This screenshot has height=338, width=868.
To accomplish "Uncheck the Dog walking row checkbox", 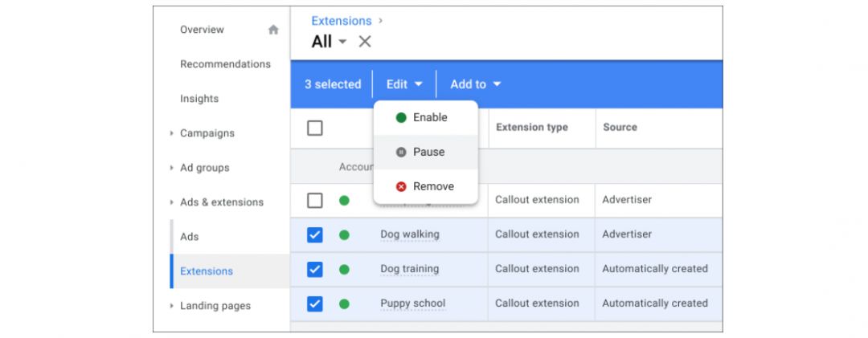I will click(315, 235).
